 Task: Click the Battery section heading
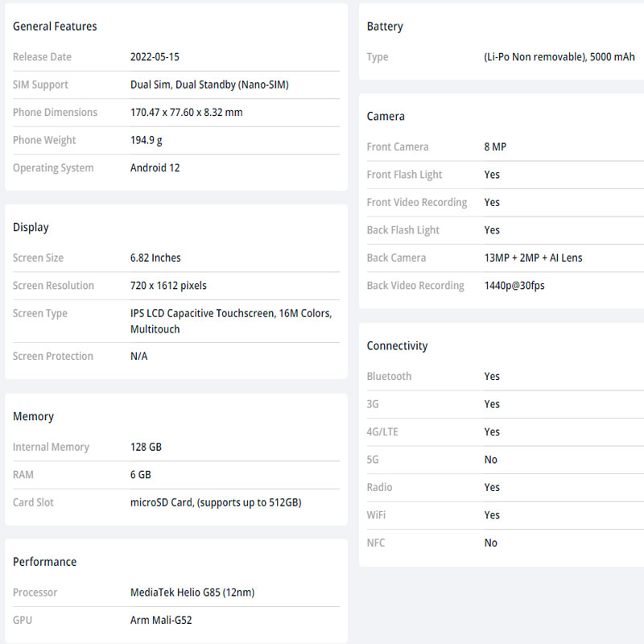click(x=385, y=27)
